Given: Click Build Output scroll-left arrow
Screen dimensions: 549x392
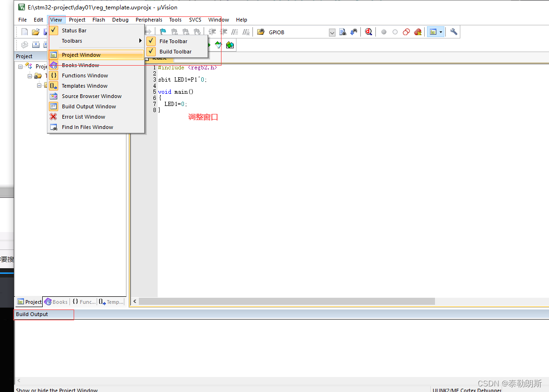Looking at the screenshot, I should pos(19,380).
